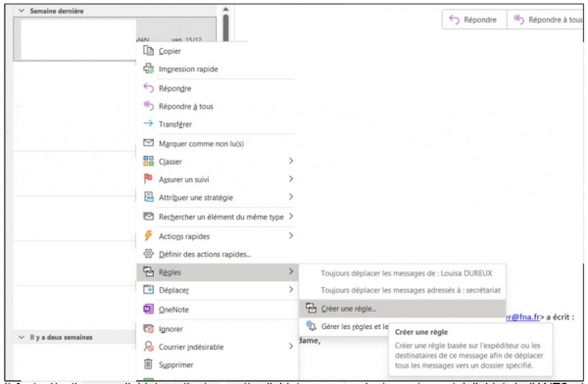
Task: Click the Répondre arrow icon in menu
Action: 149,88
